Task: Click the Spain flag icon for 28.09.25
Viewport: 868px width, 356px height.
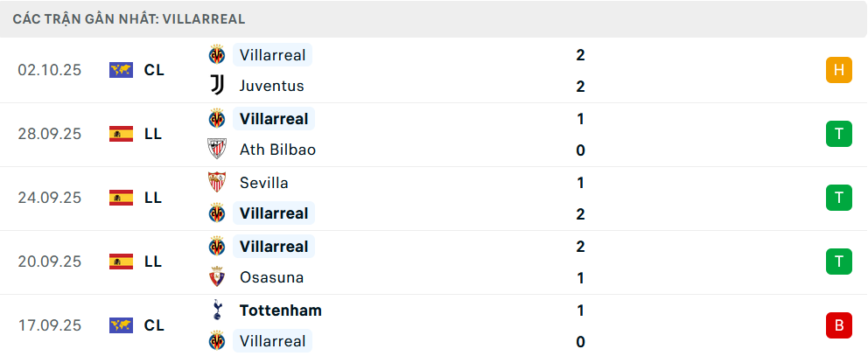Action: (121, 134)
